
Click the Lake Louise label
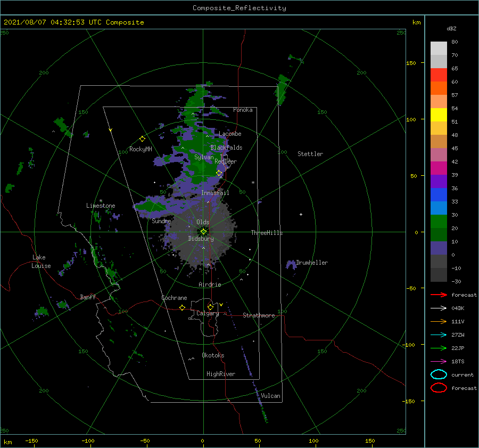click(x=41, y=262)
